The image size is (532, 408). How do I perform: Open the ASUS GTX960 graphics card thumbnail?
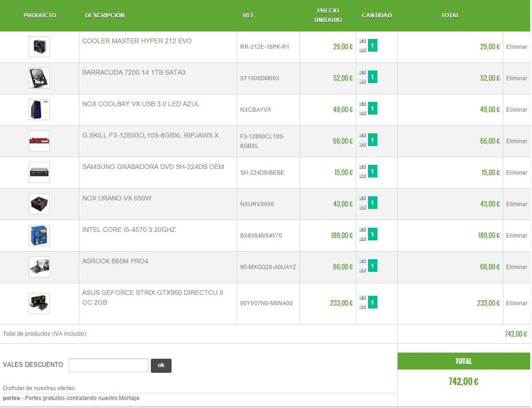(39, 304)
